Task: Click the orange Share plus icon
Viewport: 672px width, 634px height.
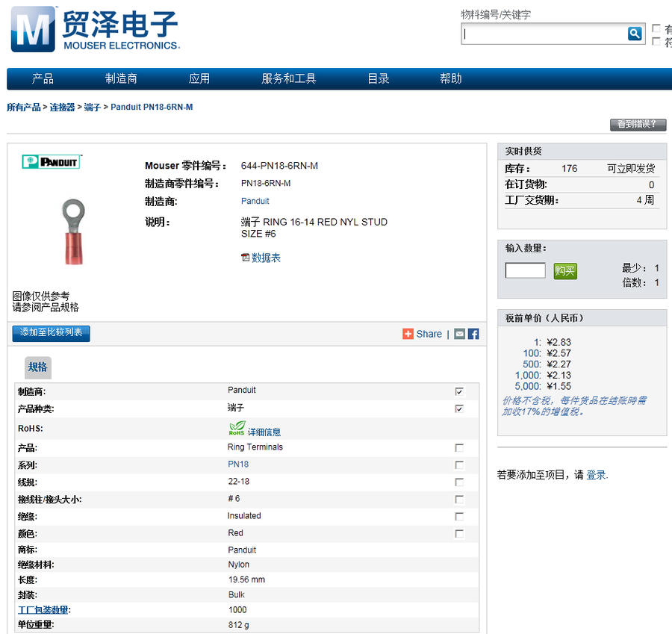Action: 408,334
